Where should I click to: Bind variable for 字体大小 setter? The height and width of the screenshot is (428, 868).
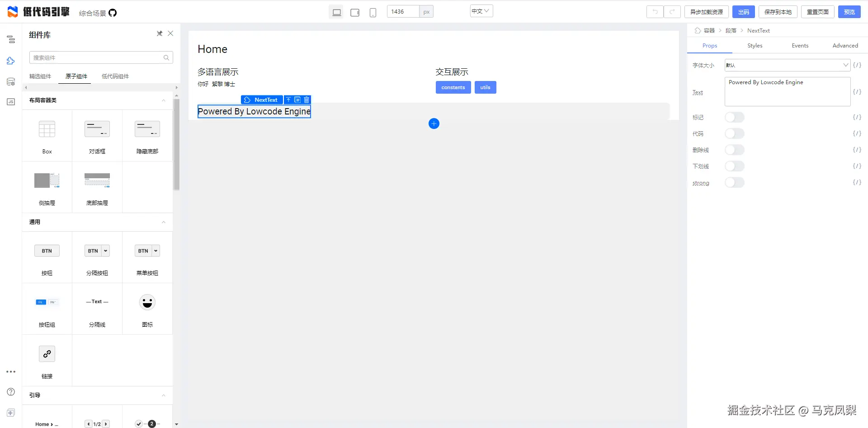tap(857, 65)
